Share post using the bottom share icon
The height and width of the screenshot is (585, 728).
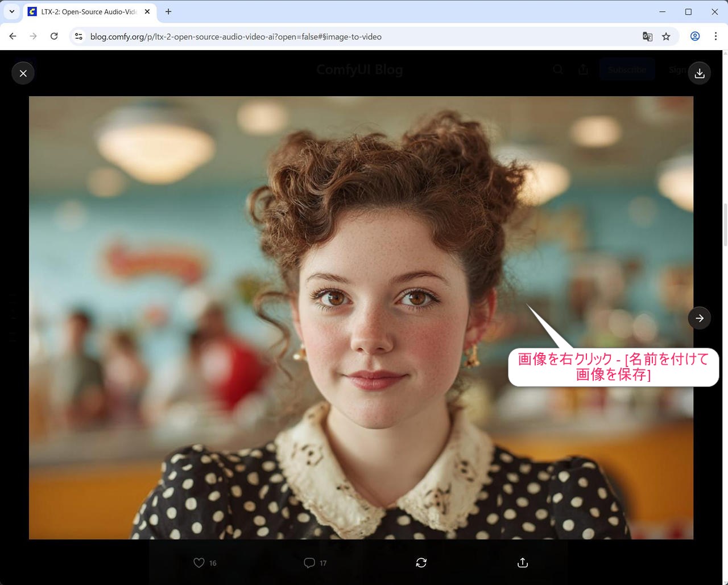pyautogui.click(x=523, y=563)
